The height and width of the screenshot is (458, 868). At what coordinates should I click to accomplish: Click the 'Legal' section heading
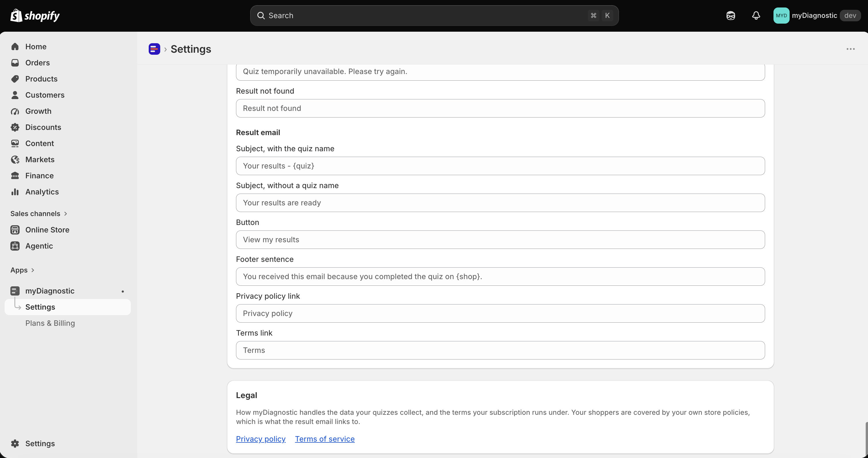pos(247,395)
